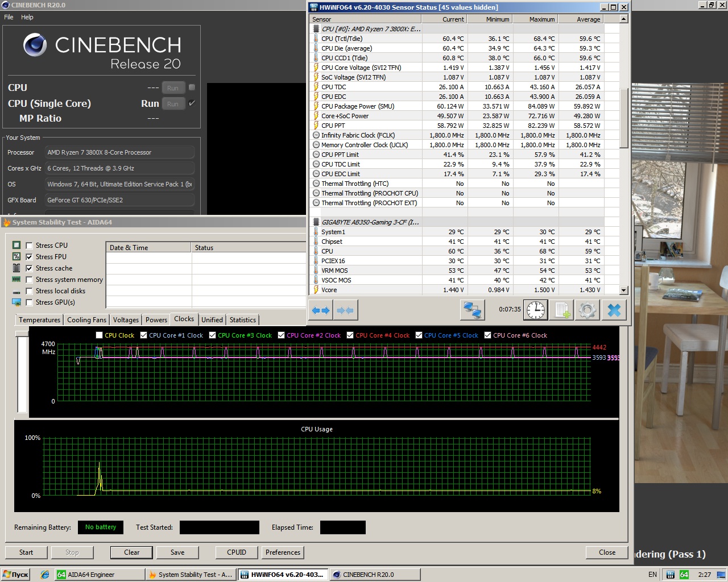Screen dimensions: 728x582
Task: Open HWiNFO sensor settings gear
Action: coord(588,310)
